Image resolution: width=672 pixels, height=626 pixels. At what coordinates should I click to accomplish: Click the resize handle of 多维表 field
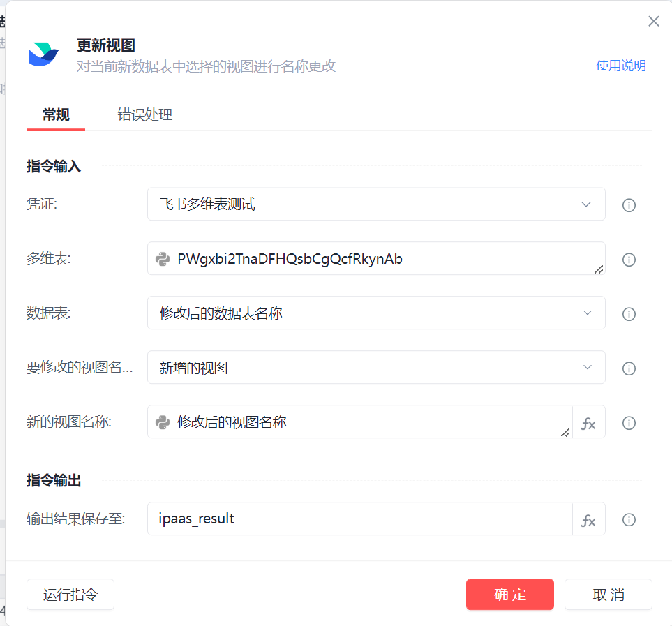tap(599, 269)
